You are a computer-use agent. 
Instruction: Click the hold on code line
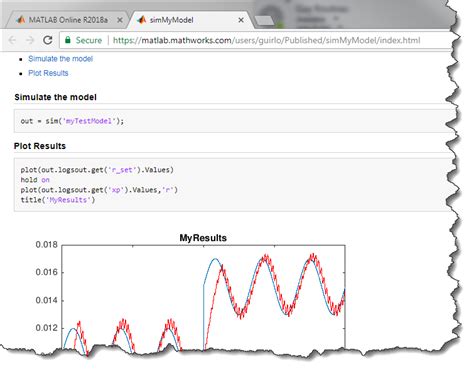point(35,180)
